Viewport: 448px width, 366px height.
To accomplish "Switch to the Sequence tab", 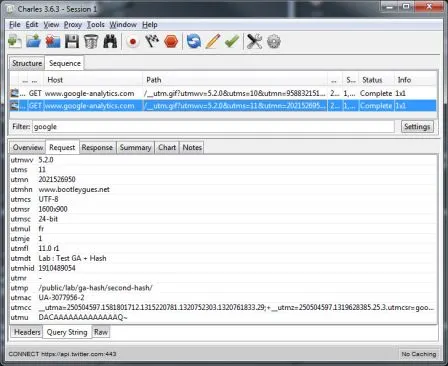I will pos(65,63).
